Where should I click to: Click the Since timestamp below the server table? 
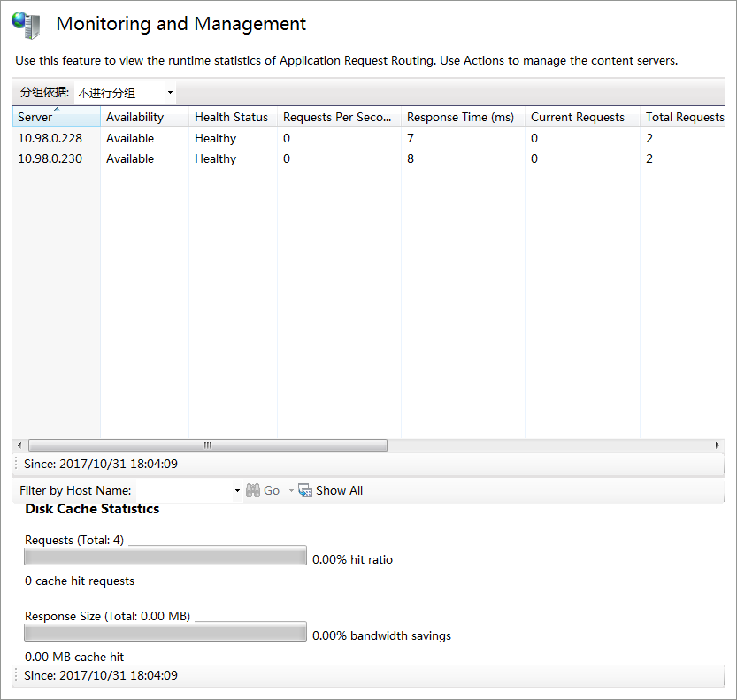[101, 464]
